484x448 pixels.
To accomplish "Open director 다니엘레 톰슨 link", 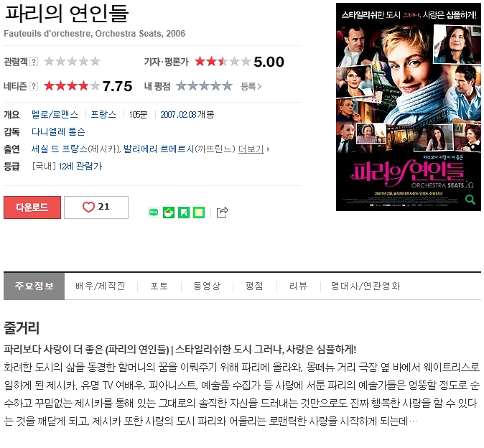I will (58, 132).
